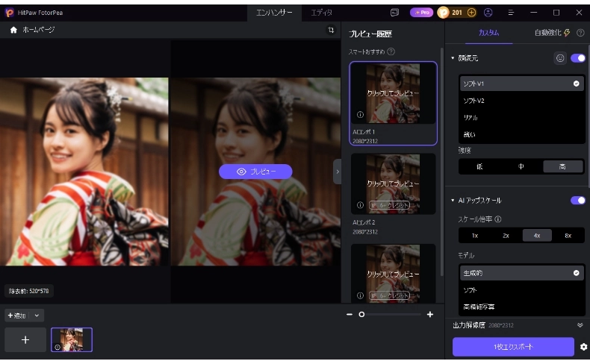Click the HitPaw FotorPea logo icon
This screenshot has width=590, height=364.
(x=10, y=13)
